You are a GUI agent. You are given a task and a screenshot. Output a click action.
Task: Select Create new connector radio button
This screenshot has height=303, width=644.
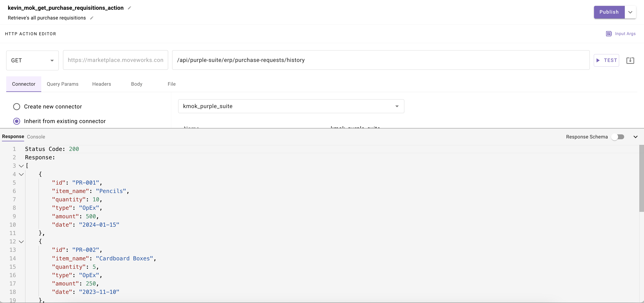click(17, 107)
